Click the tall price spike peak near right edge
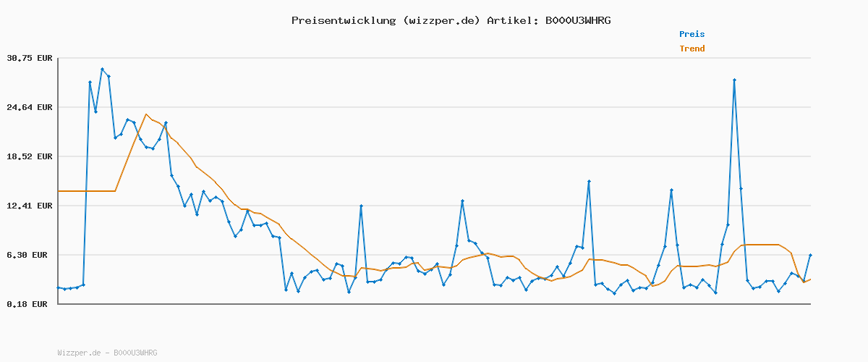 point(734,80)
